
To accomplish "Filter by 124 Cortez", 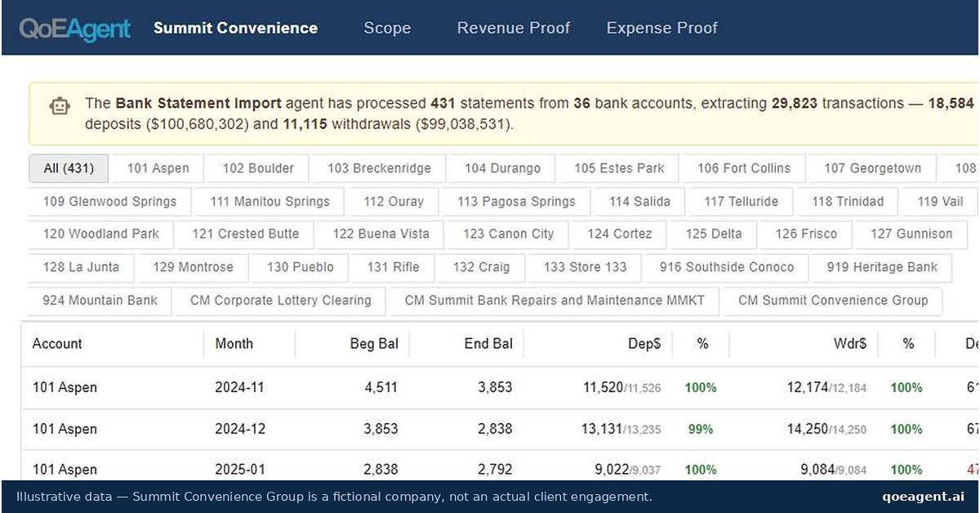I will coord(620,234).
